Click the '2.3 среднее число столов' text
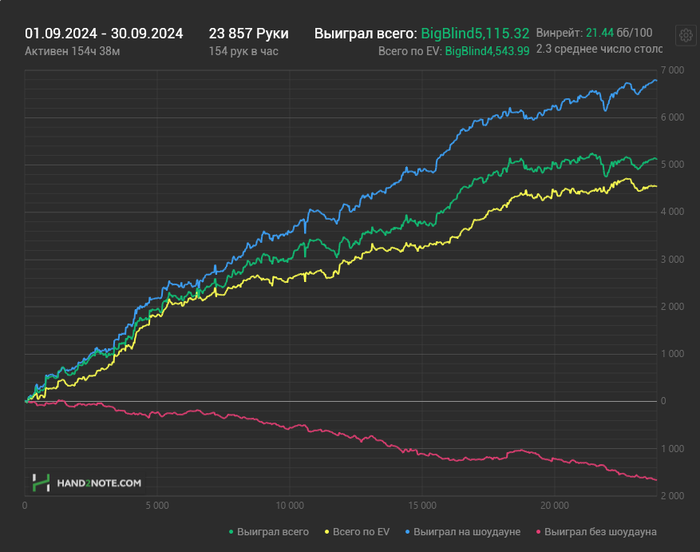This screenshot has width=700, height=552. coord(599,49)
